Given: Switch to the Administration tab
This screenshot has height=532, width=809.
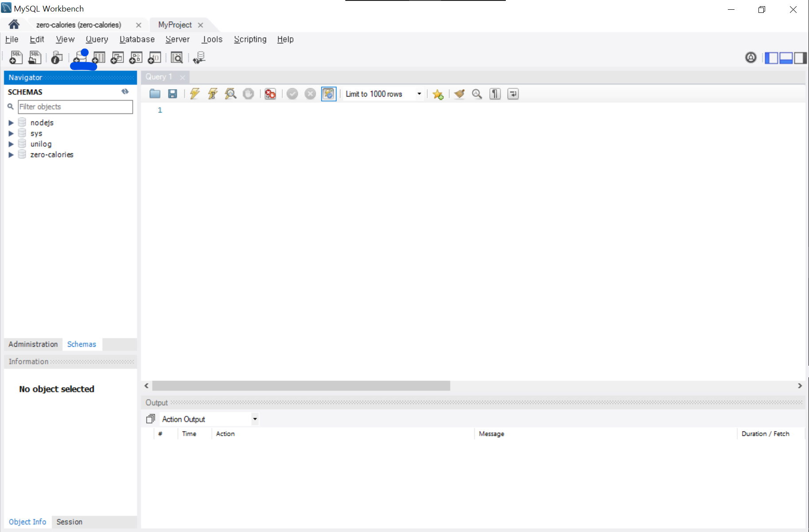Looking at the screenshot, I should pyautogui.click(x=33, y=344).
